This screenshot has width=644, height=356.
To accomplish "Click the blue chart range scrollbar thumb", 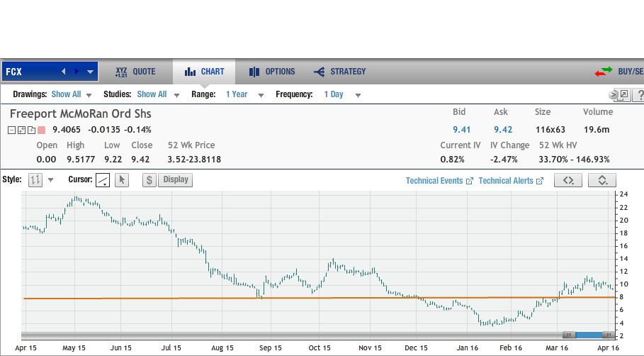I will (589, 335).
